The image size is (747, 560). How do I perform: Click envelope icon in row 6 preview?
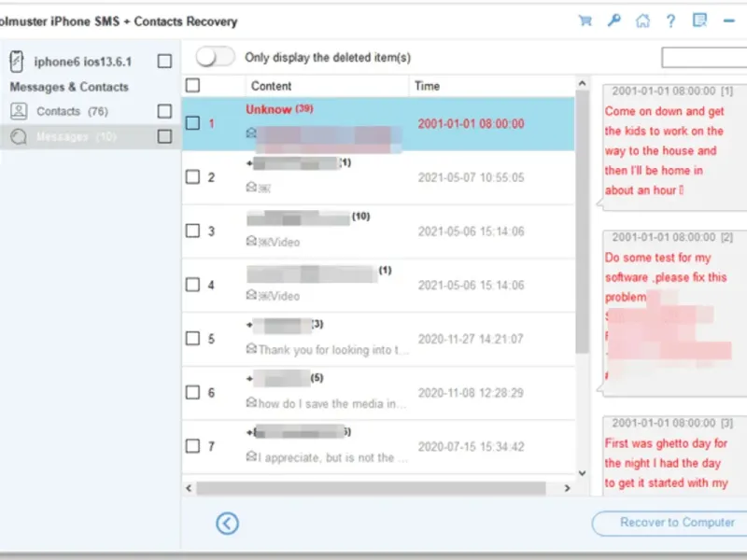pyautogui.click(x=251, y=402)
